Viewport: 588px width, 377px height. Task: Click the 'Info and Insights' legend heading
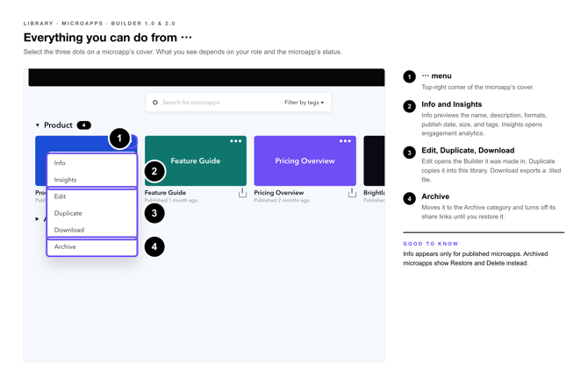452,104
